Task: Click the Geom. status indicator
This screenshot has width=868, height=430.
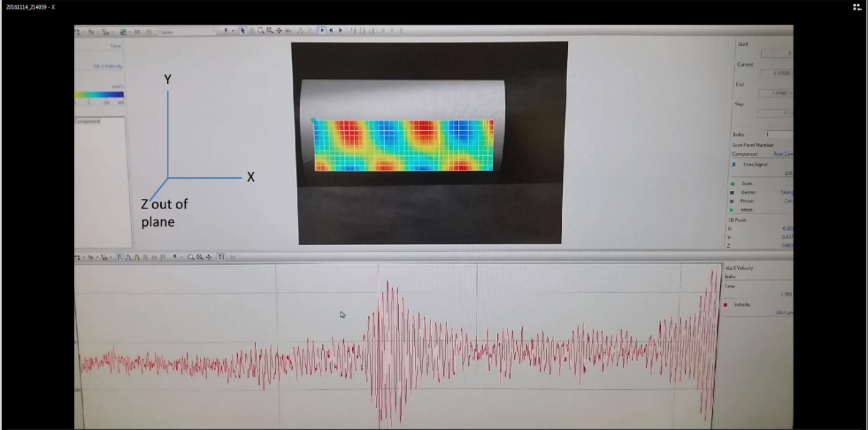Action: pyautogui.click(x=733, y=192)
